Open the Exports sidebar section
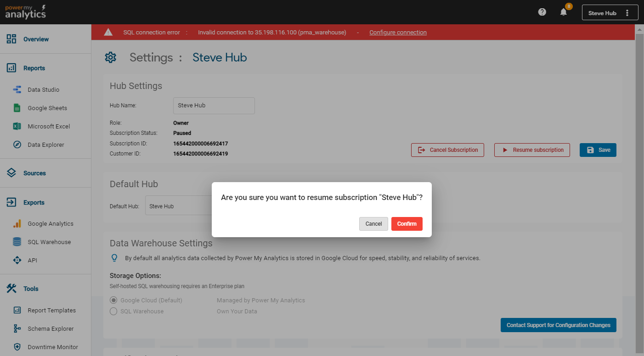 [x=34, y=203]
